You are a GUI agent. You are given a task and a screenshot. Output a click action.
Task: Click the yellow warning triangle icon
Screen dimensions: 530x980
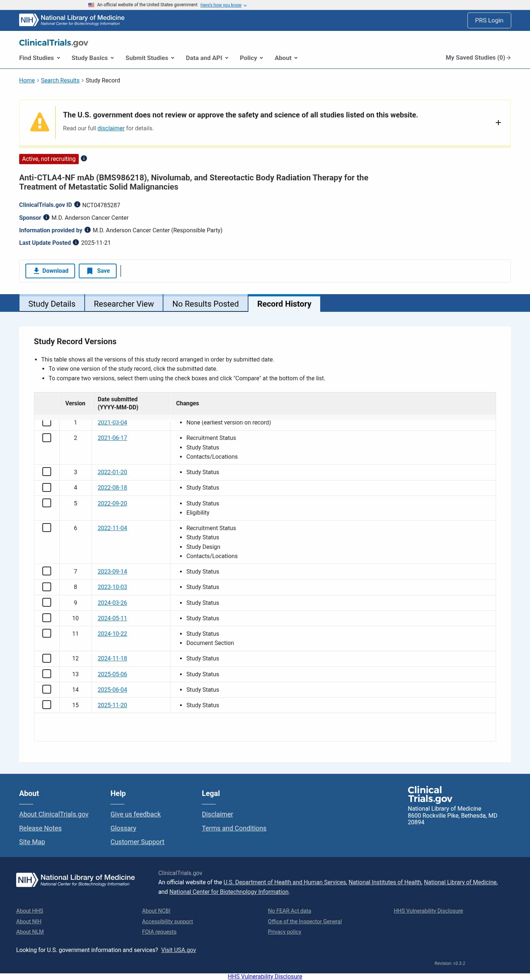pyautogui.click(x=40, y=122)
